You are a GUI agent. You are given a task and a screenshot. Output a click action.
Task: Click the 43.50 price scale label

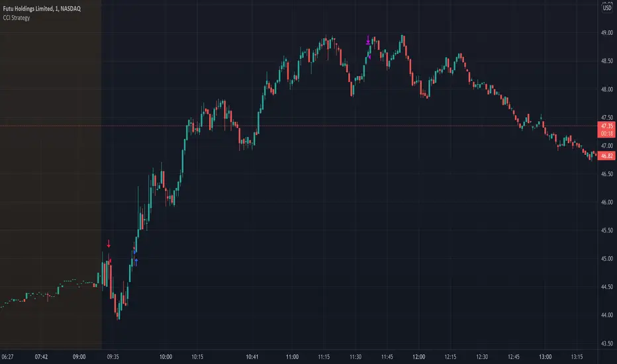(606, 343)
